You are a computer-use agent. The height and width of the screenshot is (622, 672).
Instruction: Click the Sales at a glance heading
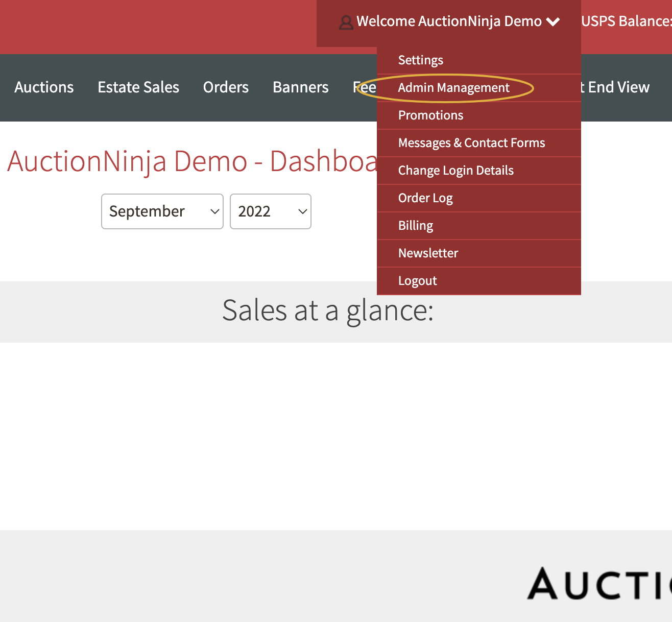pyautogui.click(x=328, y=310)
